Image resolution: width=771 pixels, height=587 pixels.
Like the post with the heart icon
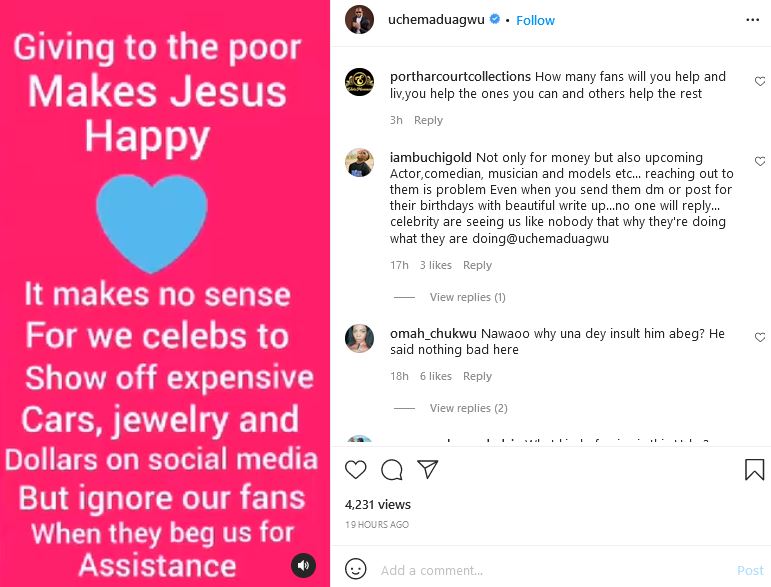(355, 469)
